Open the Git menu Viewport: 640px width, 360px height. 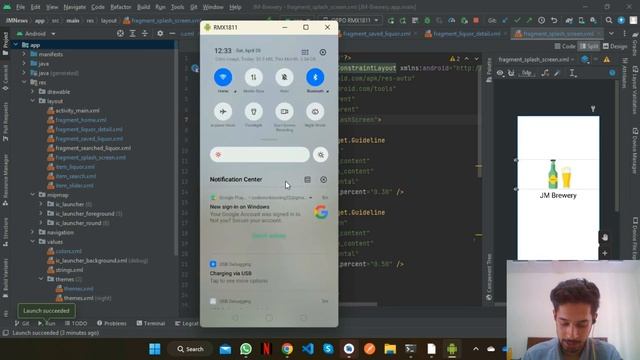pyautogui.click(x=193, y=7)
